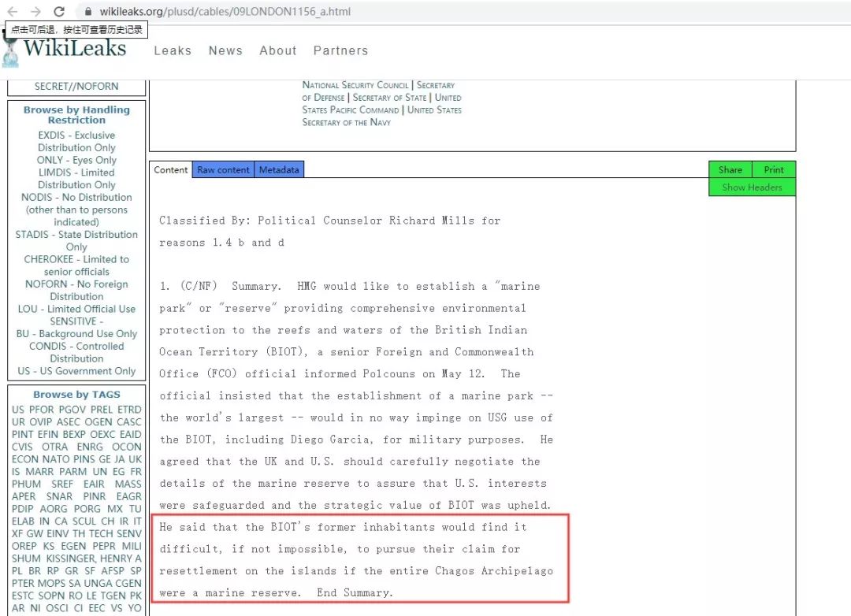Switch to the Metadata tab
Screen dimensions: 851x616
[x=279, y=169]
